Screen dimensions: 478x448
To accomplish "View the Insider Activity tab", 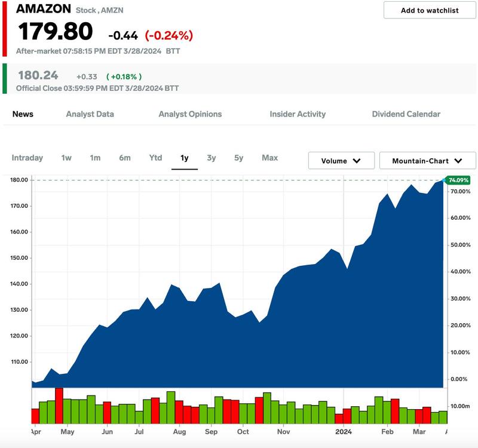I will 298,114.
